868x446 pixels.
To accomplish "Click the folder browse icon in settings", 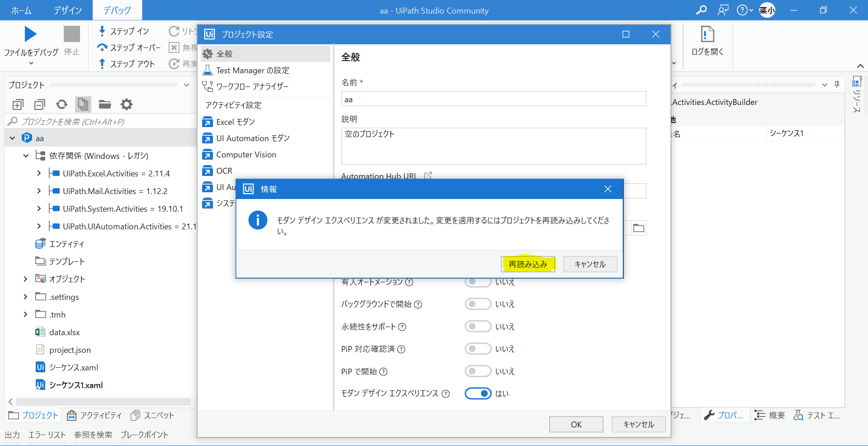I will (x=638, y=228).
